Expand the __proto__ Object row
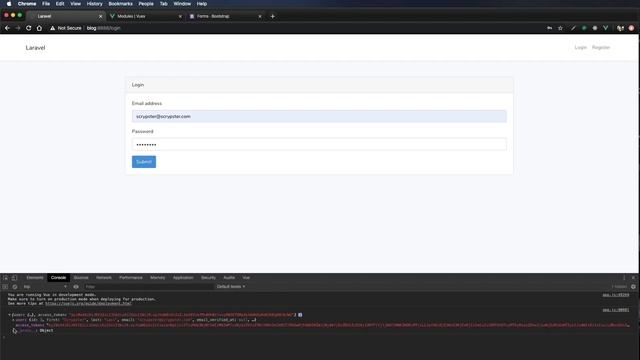The height and width of the screenshot is (360, 640). coord(15,331)
